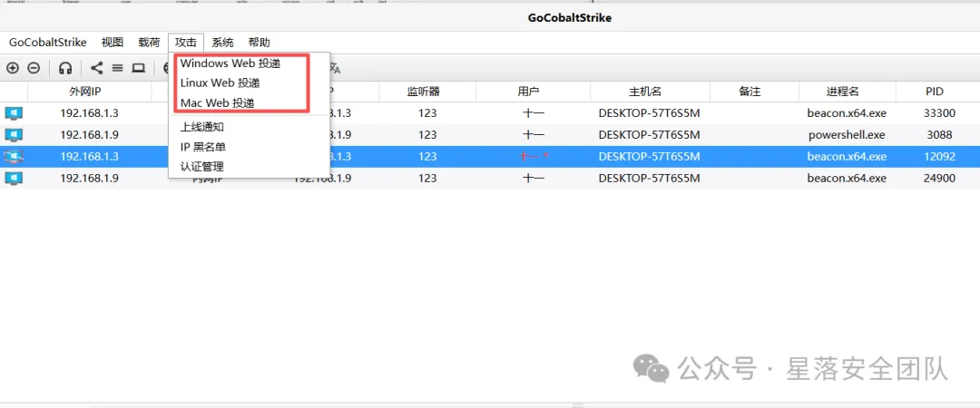Click user 十一 in powershell.exe row
This screenshot has width=980, height=408.
pos(534,135)
